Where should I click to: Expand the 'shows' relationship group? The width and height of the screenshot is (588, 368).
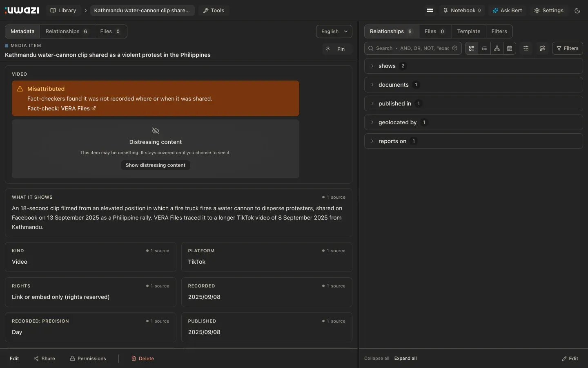pyautogui.click(x=474, y=66)
